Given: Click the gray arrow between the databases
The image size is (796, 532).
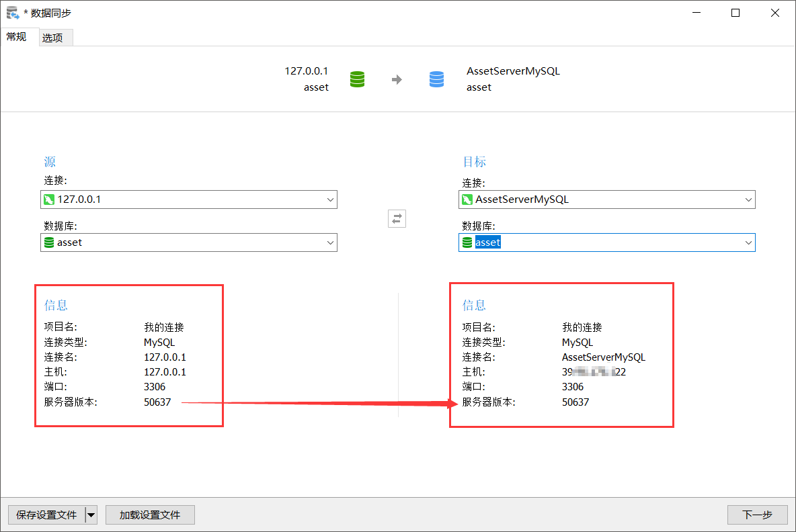Looking at the screenshot, I should (x=397, y=79).
